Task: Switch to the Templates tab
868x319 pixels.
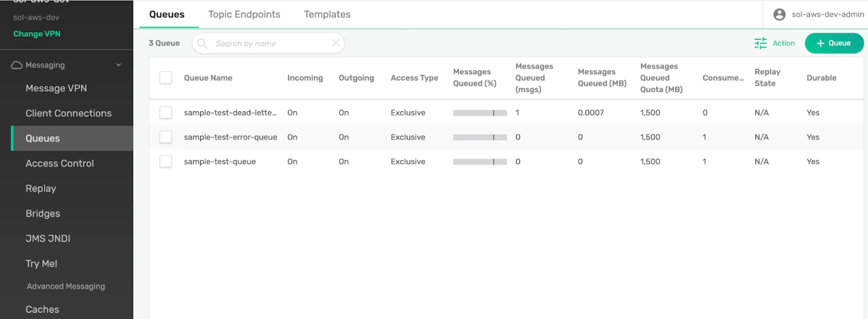Action: (327, 14)
